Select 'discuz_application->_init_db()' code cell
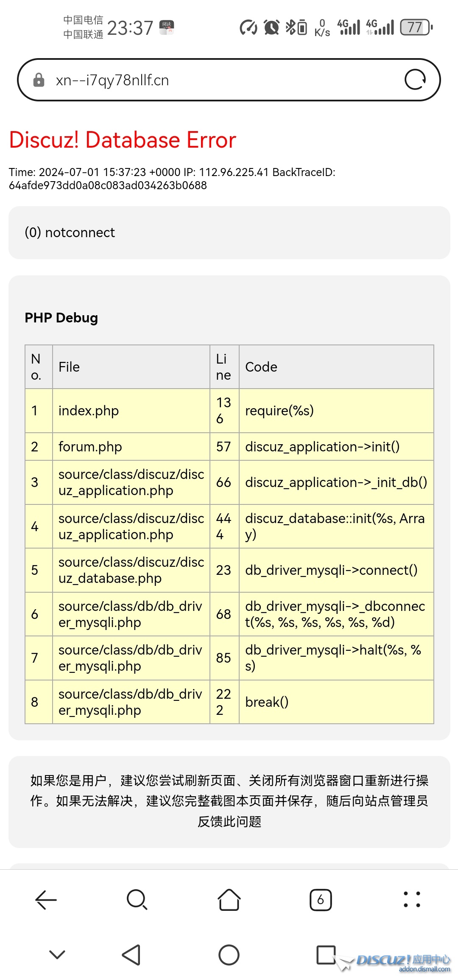 336,482
